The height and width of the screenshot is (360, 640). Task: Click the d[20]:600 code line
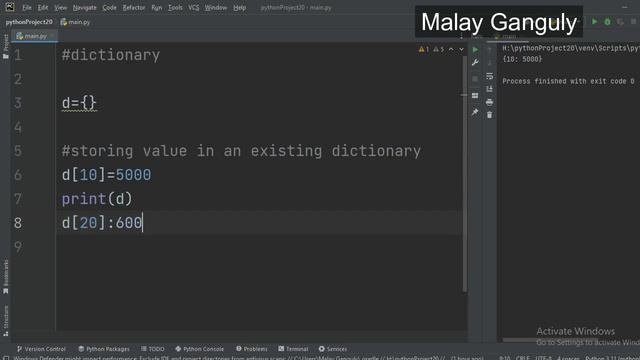102,223
